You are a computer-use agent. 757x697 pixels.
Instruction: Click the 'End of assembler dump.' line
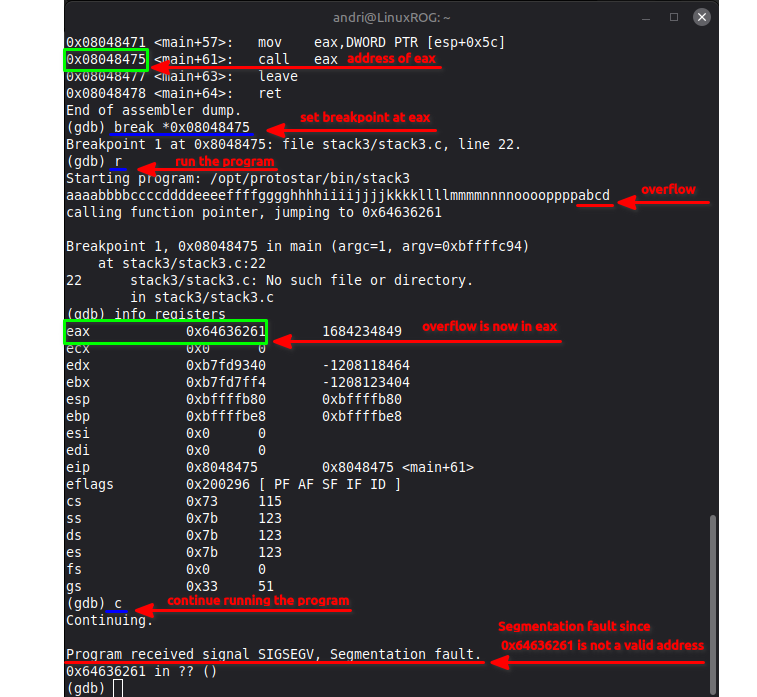tap(154, 111)
